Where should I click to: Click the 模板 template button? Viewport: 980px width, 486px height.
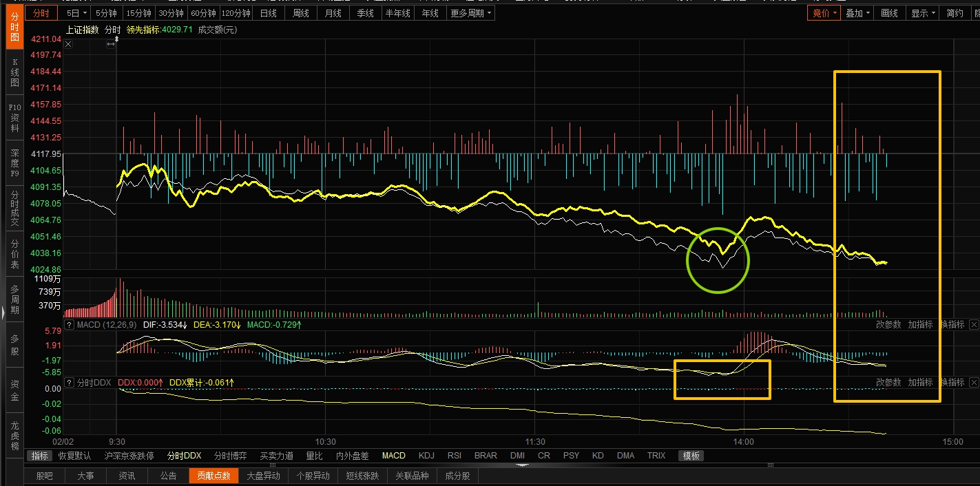pyautogui.click(x=691, y=456)
